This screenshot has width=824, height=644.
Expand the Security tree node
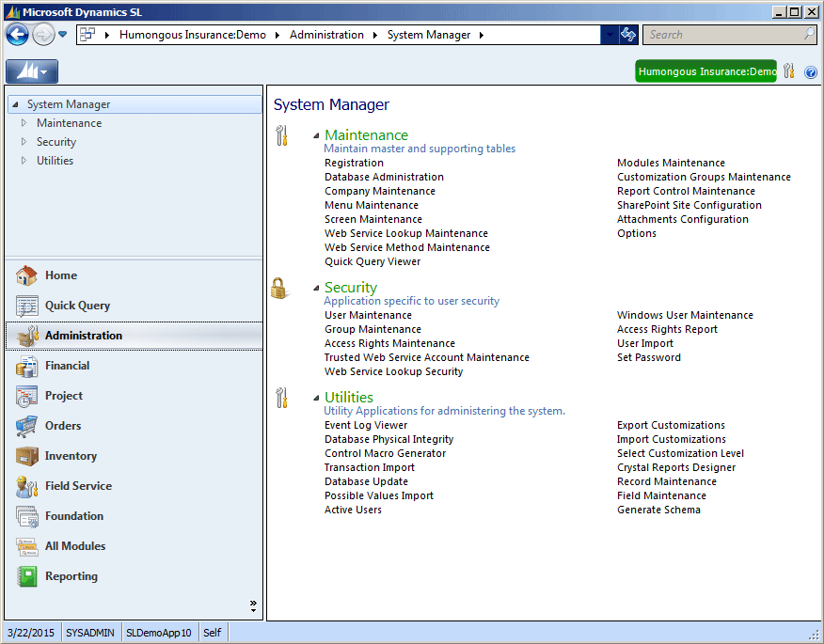[24, 142]
